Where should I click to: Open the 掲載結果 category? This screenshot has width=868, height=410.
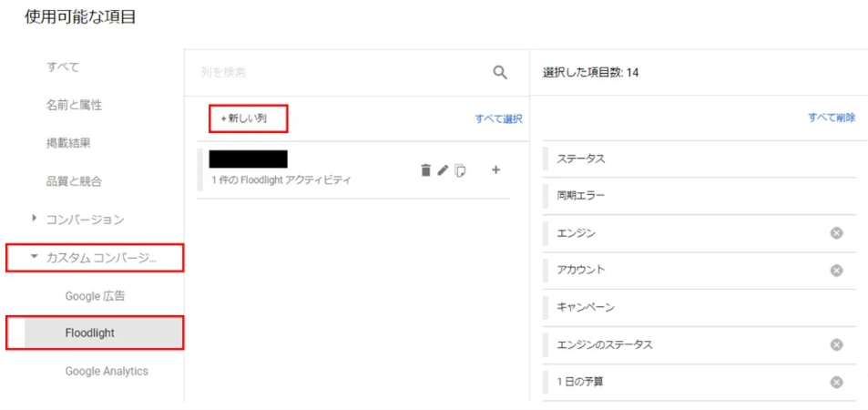(x=68, y=143)
